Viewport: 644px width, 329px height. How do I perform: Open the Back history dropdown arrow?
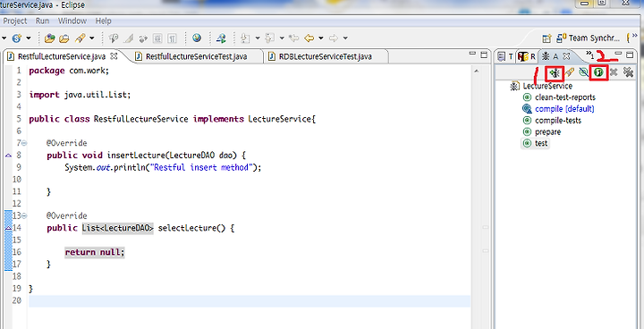coord(321,38)
